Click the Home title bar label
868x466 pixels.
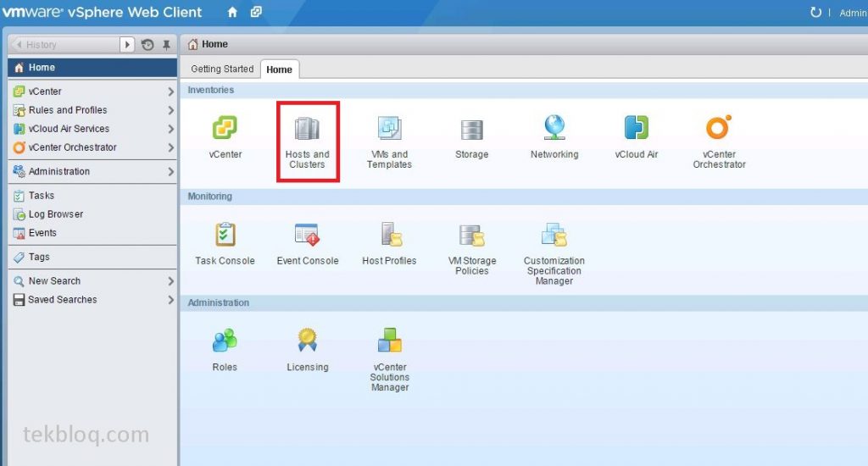point(214,44)
